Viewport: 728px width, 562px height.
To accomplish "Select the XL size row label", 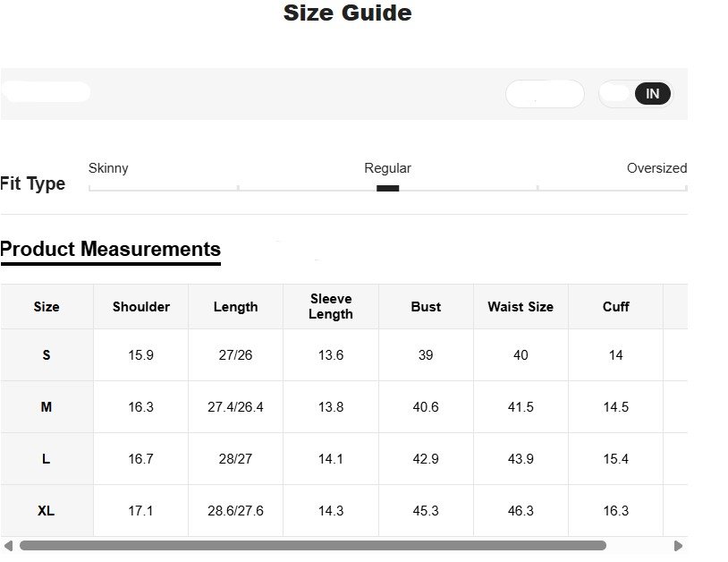I will coord(47,511).
